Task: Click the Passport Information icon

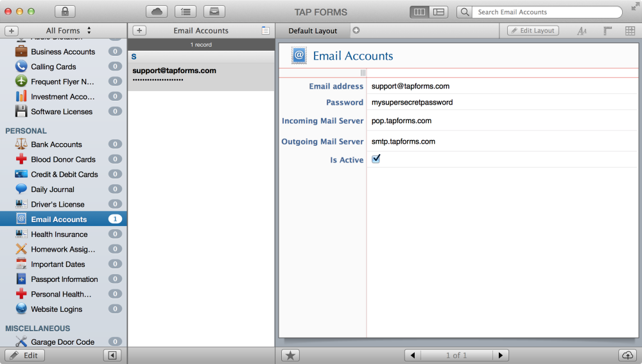Action: pos(21,279)
